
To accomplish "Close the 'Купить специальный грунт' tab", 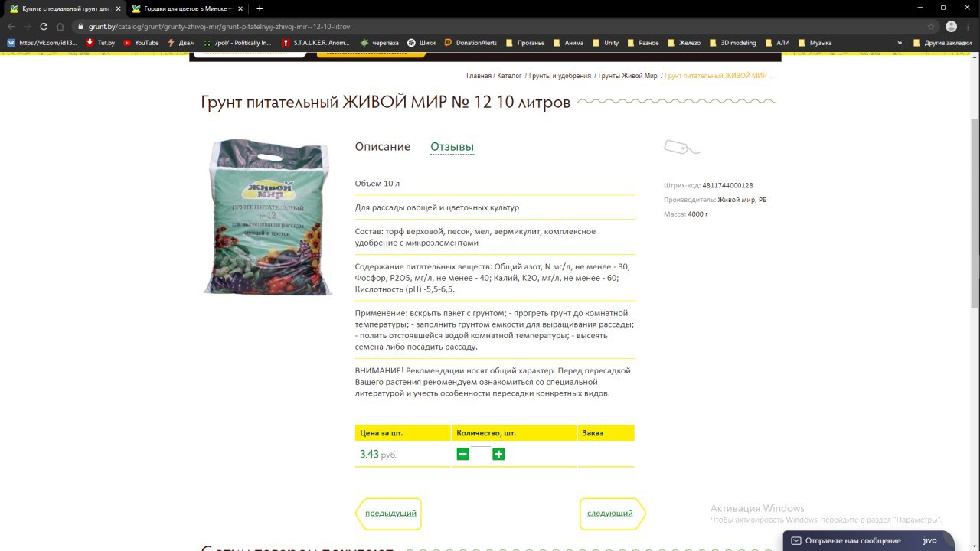I will click(118, 8).
